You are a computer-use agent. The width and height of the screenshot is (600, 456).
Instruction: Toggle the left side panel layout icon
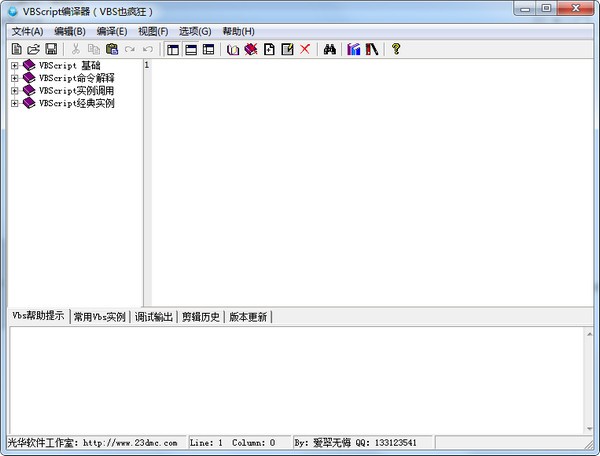coord(173,49)
